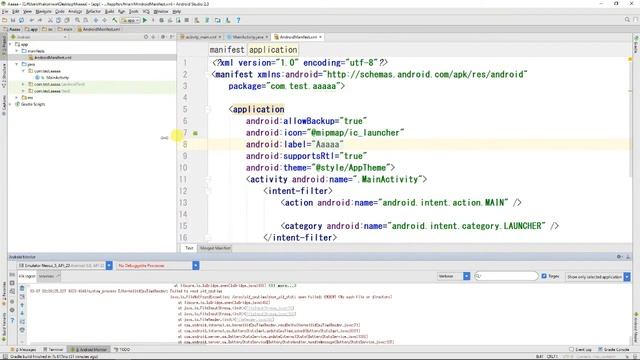Open the Help question mark toolbar icon
The width and height of the screenshot is (640, 360).
(x=238, y=20)
